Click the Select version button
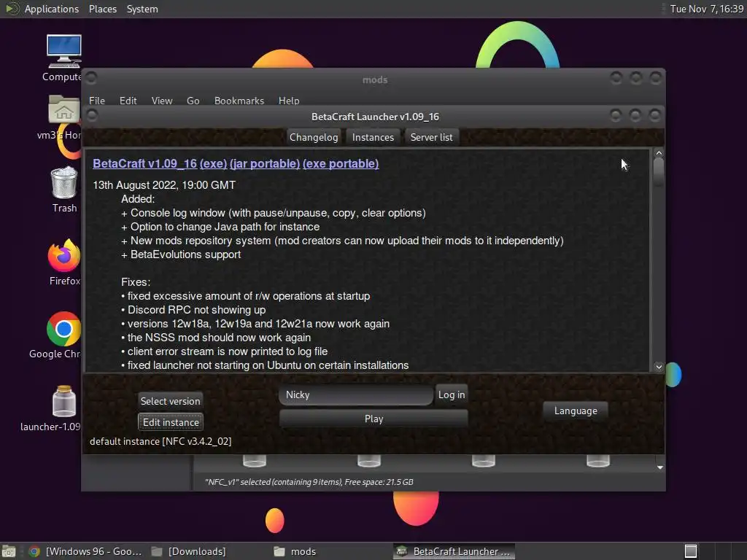Image resolution: width=747 pixels, height=560 pixels. point(170,401)
